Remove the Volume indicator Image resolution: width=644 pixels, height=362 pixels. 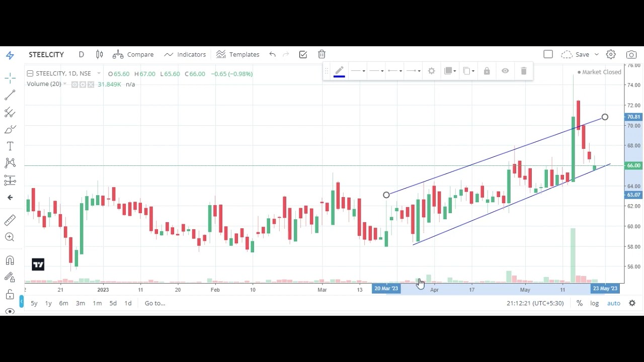click(x=91, y=84)
